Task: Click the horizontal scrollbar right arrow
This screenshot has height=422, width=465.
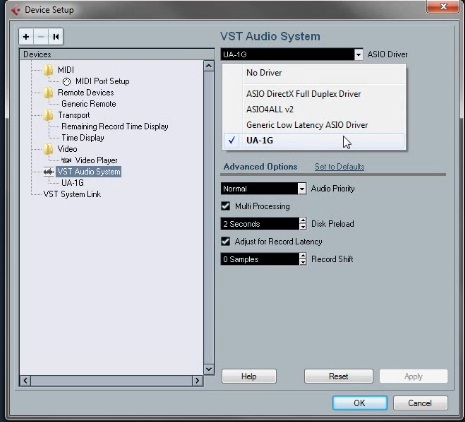Action: point(197,381)
